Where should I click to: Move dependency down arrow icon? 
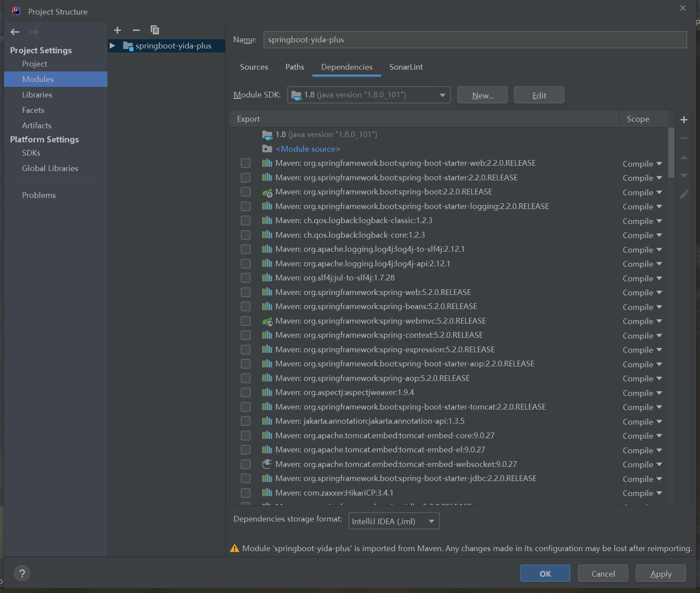pos(684,175)
